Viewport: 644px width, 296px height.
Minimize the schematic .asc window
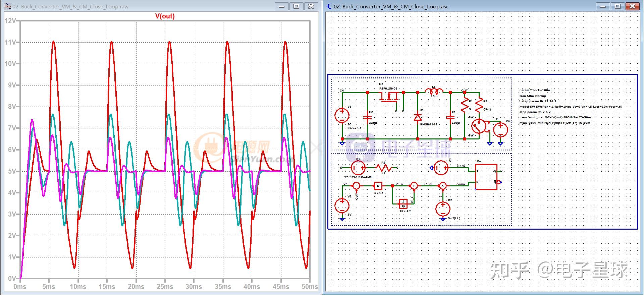click(603, 6)
